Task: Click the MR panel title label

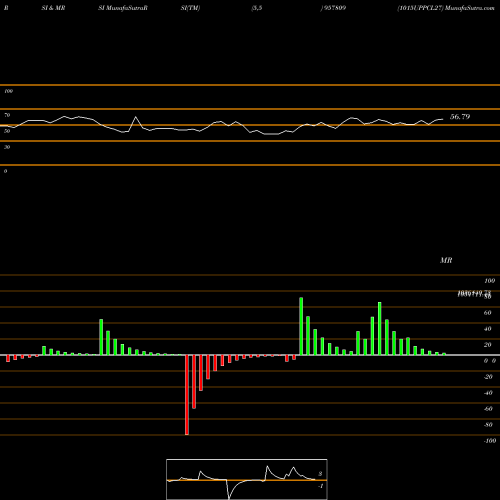Action: [x=446, y=260]
